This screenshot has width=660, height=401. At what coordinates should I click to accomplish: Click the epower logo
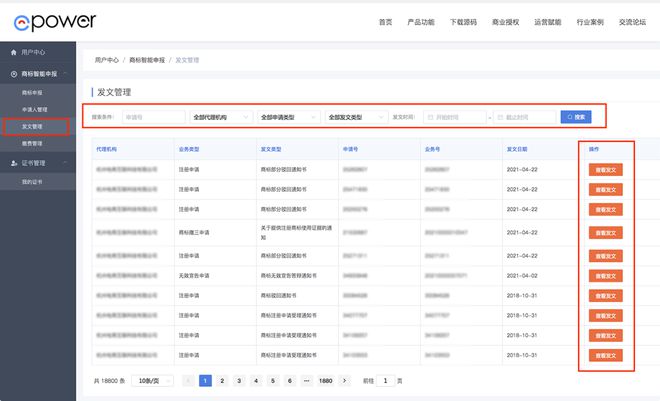pyautogui.click(x=47, y=22)
